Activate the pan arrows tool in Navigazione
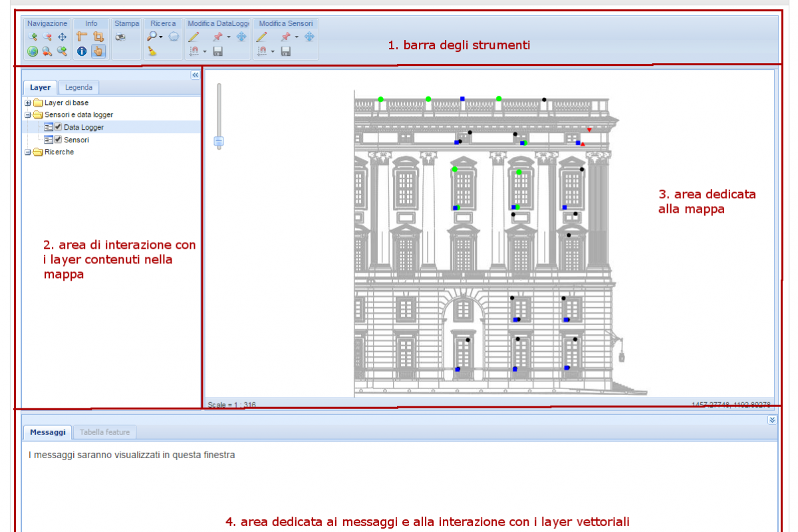798x532 pixels. tap(63, 37)
